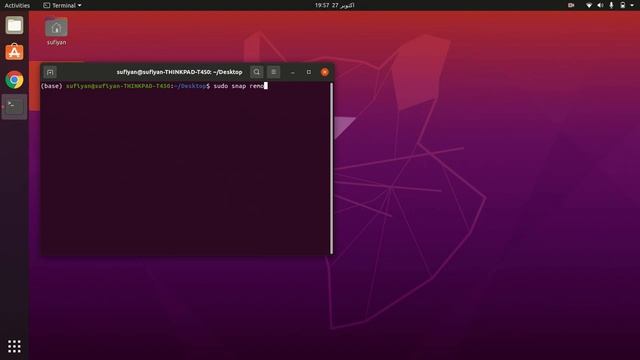Click the volume icon in top bar

point(600,5)
